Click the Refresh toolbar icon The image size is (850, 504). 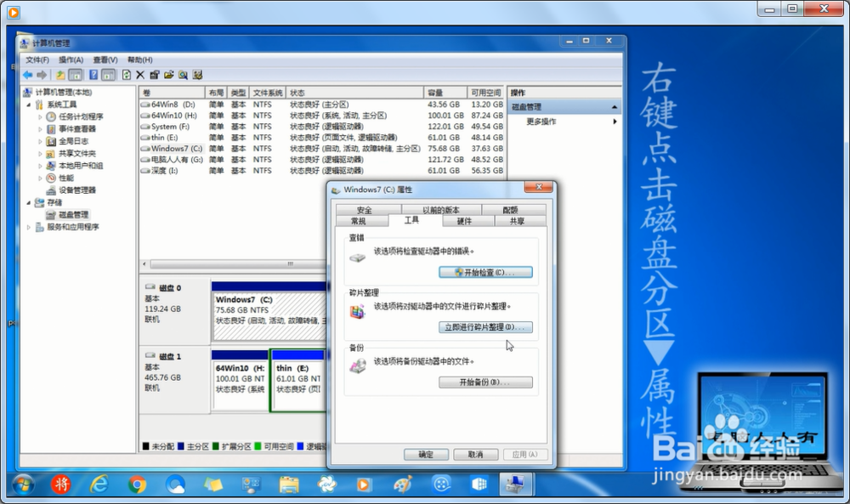tap(127, 75)
